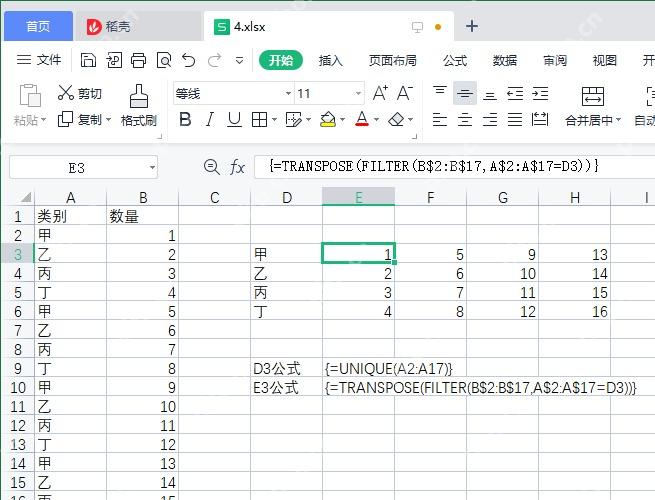The height and width of the screenshot is (500, 655).
Task: Align text right
Action: click(x=490, y=120)
